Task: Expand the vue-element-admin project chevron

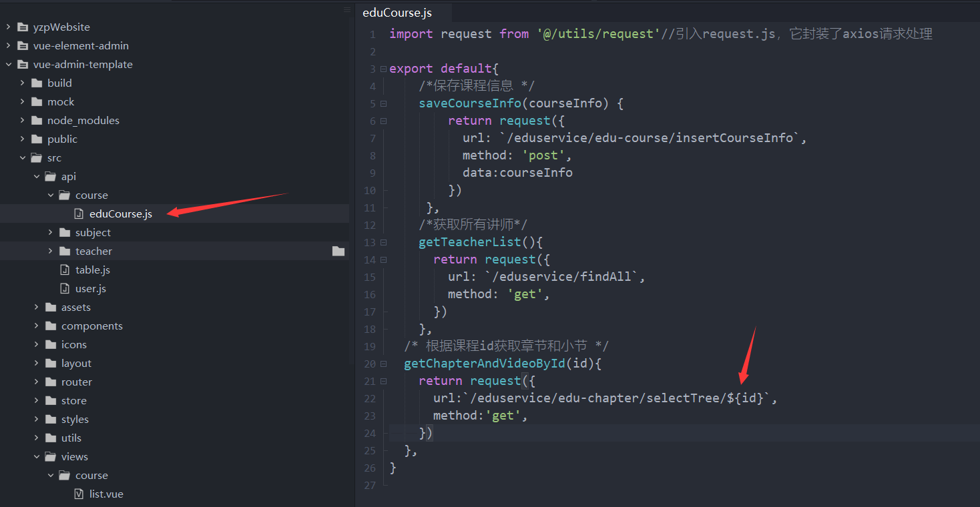Action: 8,46
